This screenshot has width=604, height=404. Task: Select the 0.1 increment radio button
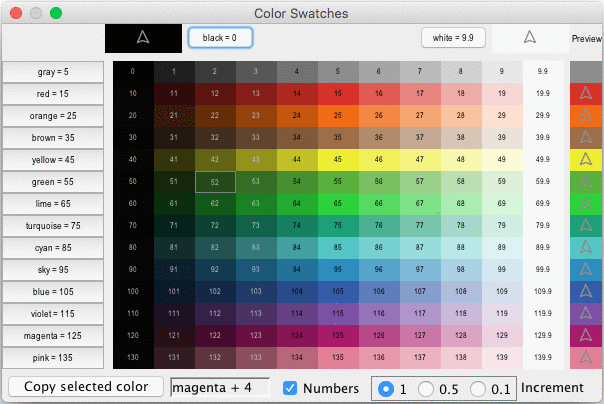click(478, 387)
